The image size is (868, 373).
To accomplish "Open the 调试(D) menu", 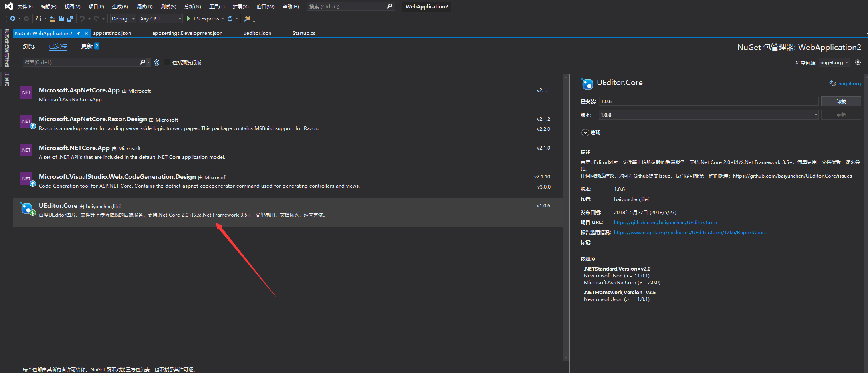I will [x=144, y=7].
